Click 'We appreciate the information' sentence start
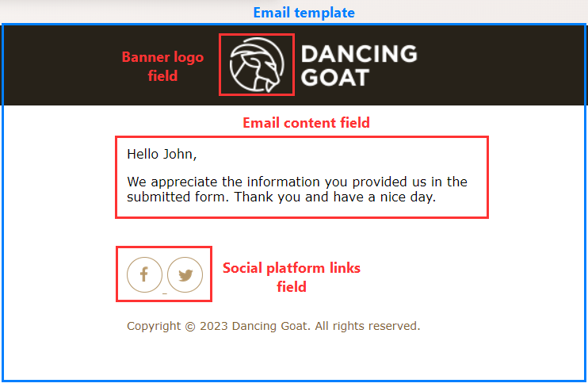Screen dimensions: 588x387 point(206,182)
